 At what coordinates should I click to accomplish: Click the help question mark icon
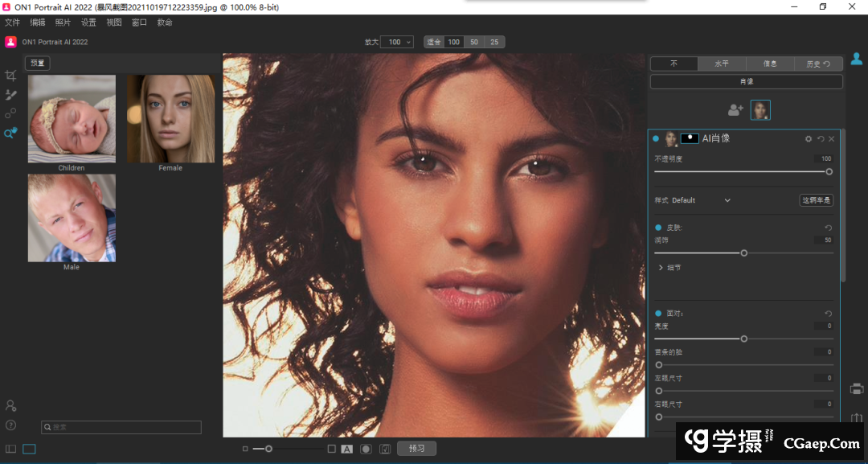pos(11,425)
